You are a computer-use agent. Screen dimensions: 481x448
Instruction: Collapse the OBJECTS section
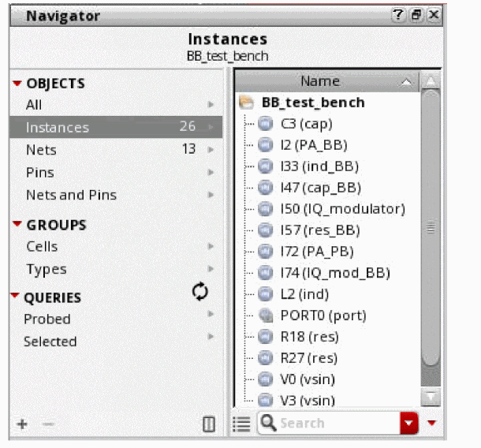[x=17, y=84]
